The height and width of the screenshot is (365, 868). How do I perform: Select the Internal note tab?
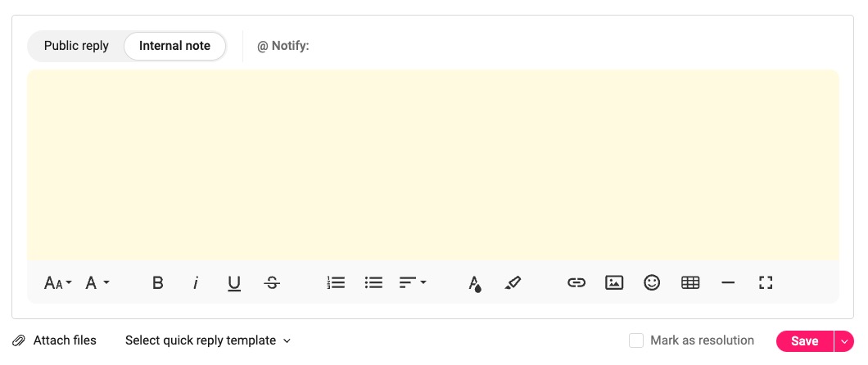175,46
